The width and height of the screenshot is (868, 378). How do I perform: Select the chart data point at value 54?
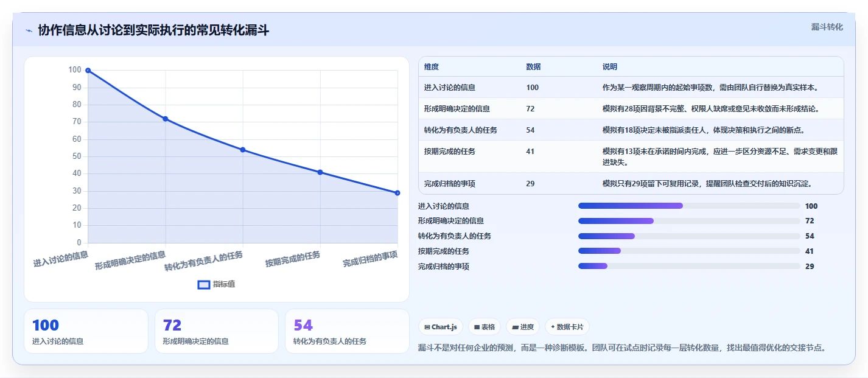[x=243, y=150]
